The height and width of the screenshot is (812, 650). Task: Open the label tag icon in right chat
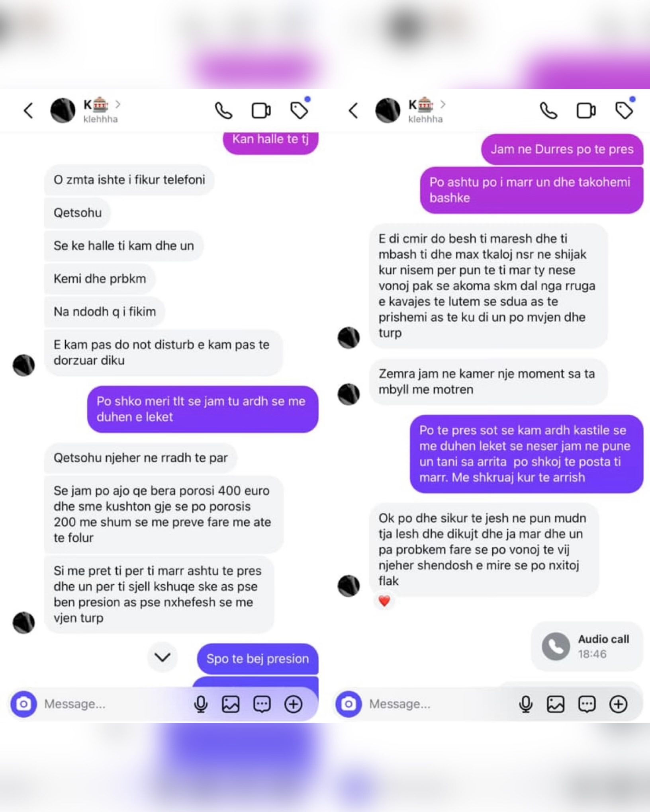coord(624,110)
